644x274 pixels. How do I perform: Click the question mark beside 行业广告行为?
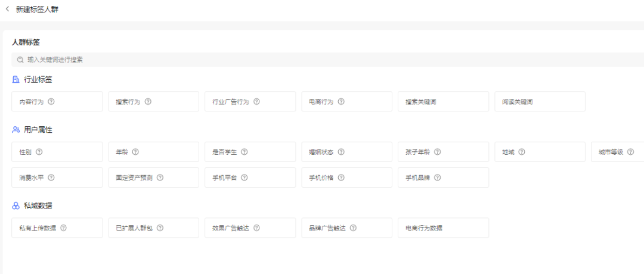point(256,102)
